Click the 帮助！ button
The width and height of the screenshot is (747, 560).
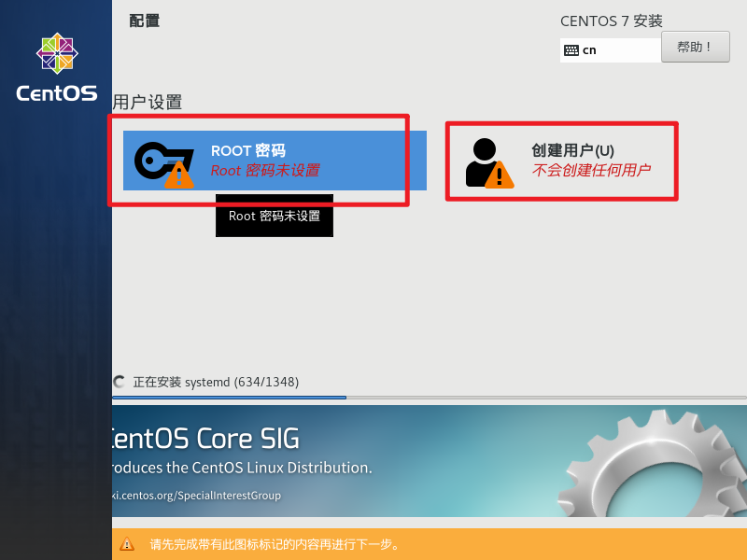[x=695, y=47]
